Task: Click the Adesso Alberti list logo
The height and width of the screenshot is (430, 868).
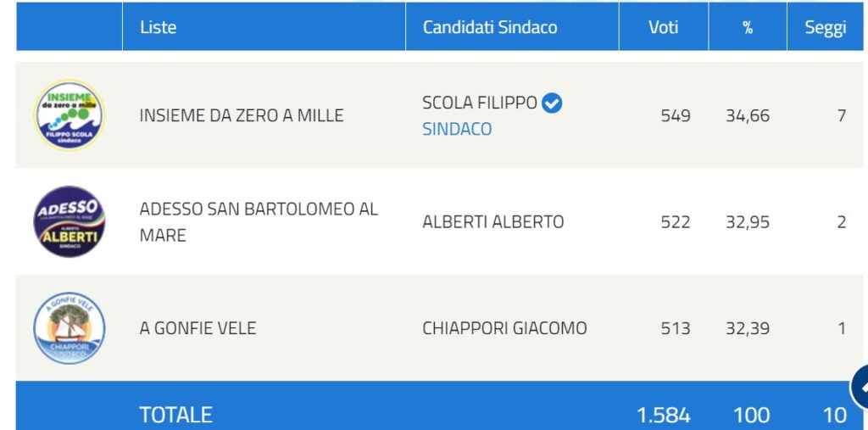Action: pyautogui.click(x=69, y=221)
